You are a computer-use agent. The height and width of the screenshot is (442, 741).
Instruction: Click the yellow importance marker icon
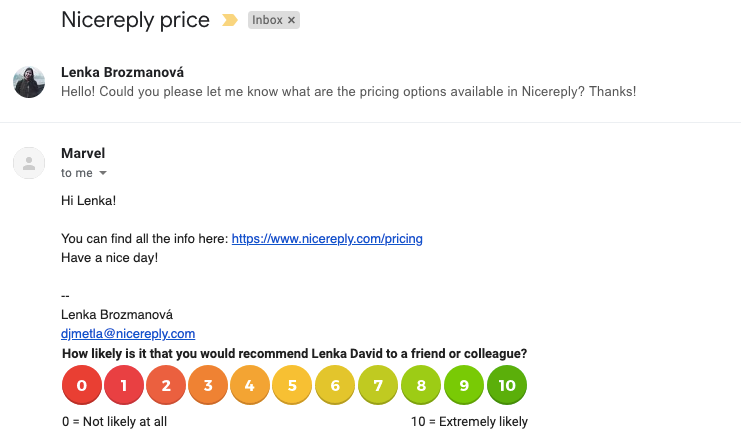pos(230,20)
